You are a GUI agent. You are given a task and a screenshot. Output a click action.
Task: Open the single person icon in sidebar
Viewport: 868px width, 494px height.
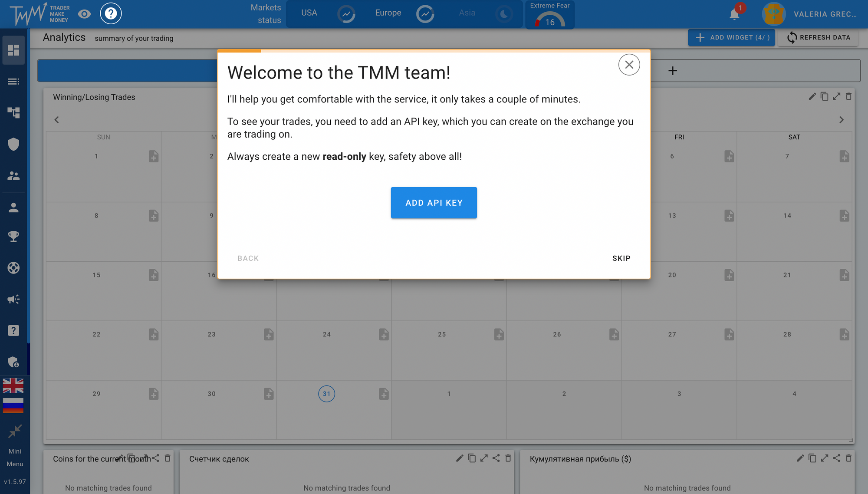(13, 208)
